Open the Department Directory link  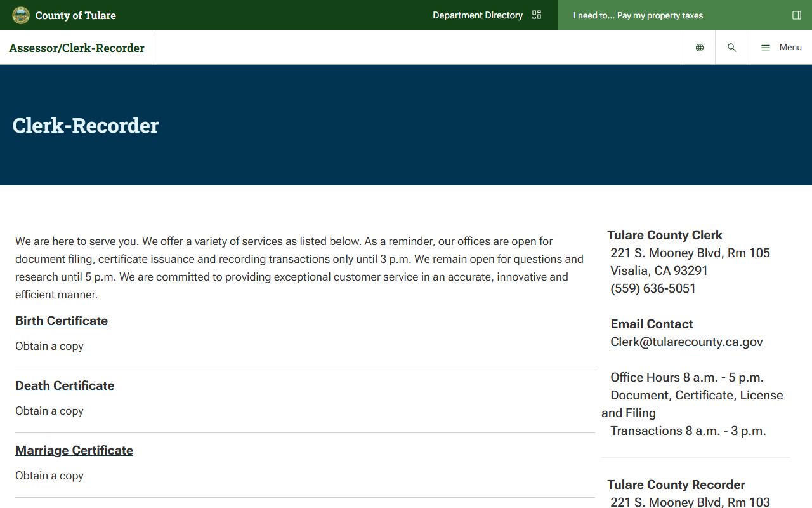tap(478, 15)
